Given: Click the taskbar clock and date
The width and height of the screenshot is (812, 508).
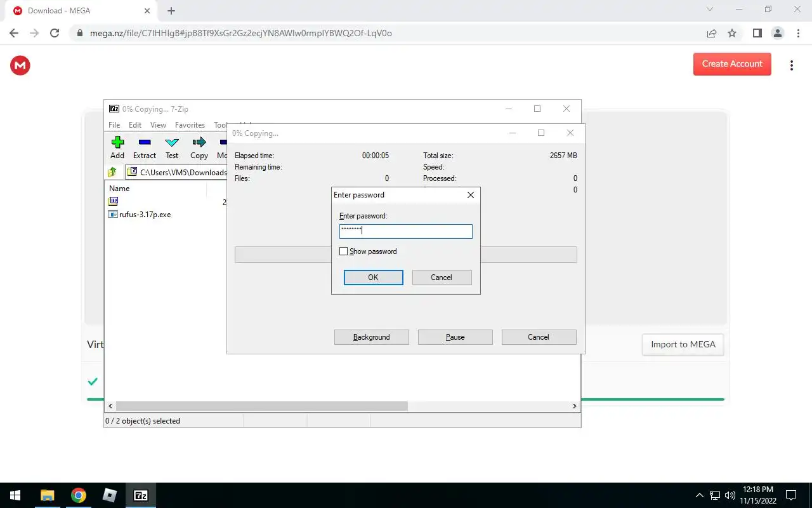Looking at the screenshot, I should pyautogui.click(x=757, y=495).
